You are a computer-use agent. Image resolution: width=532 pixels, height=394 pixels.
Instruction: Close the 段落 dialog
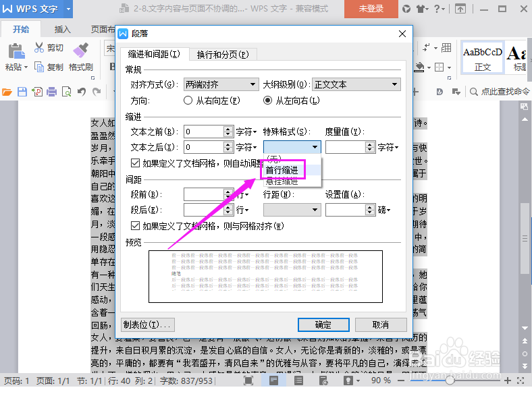tap(402, 34)
